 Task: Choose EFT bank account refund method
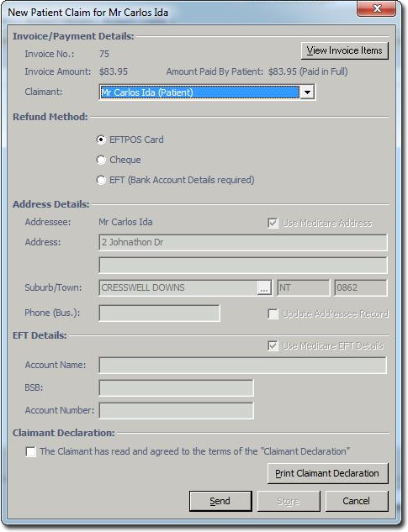(101, 180)
